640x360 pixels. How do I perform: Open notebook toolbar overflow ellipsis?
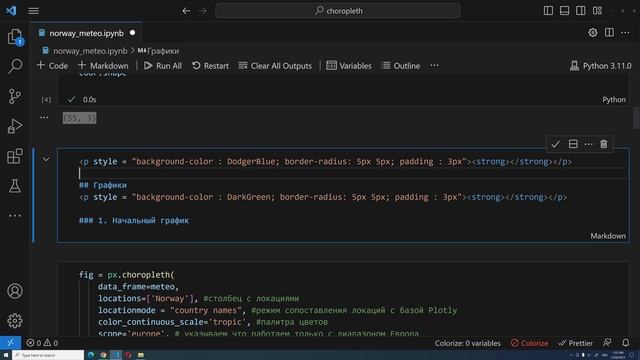pos(434,66)
